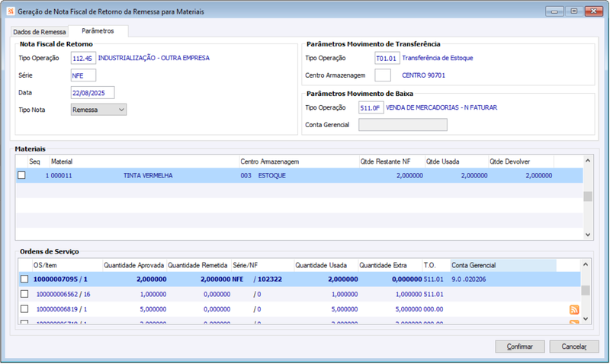Image resolution: width=610 pixels, height=364 pixels.
Task: Click the application icon in the title bar
Action: pos(11,11)
